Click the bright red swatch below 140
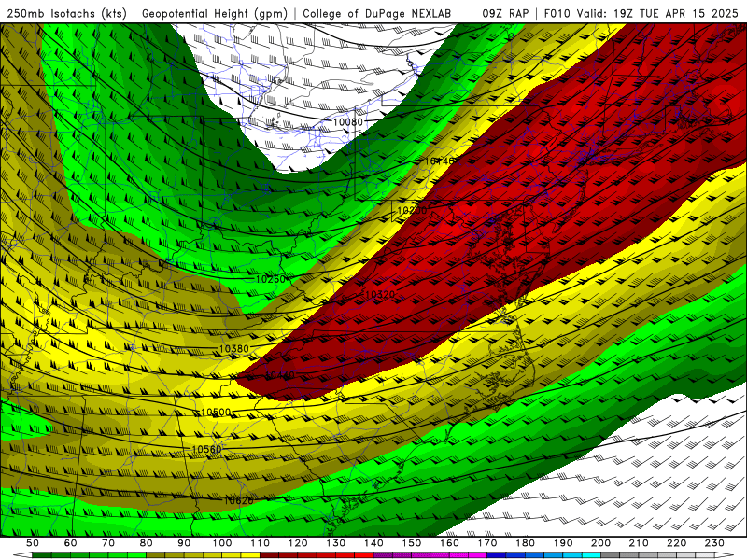747x560 pixels. pyautogui.click(x=364, y=555)
